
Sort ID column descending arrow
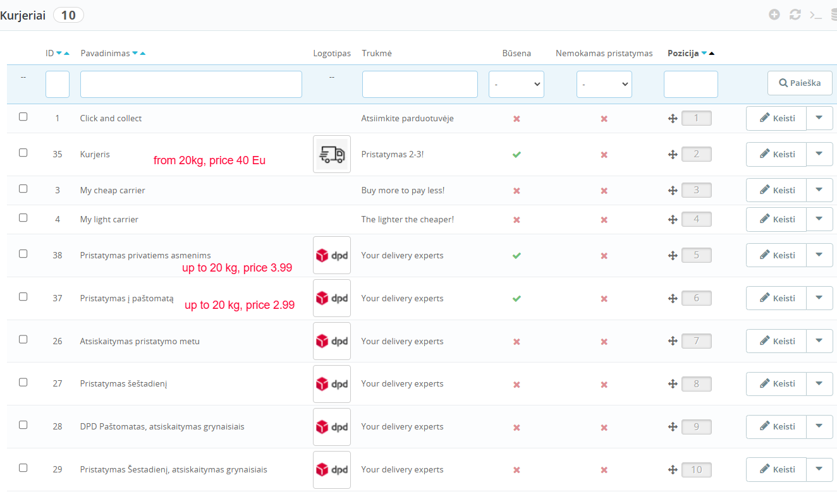coord(59,54)
